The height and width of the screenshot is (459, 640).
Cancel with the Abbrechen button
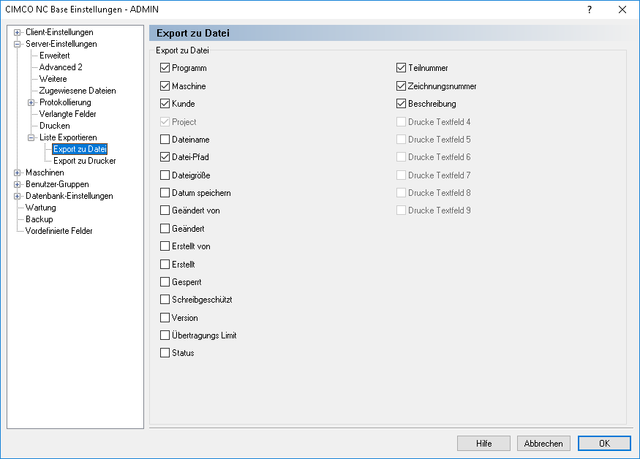pos(543,443)
